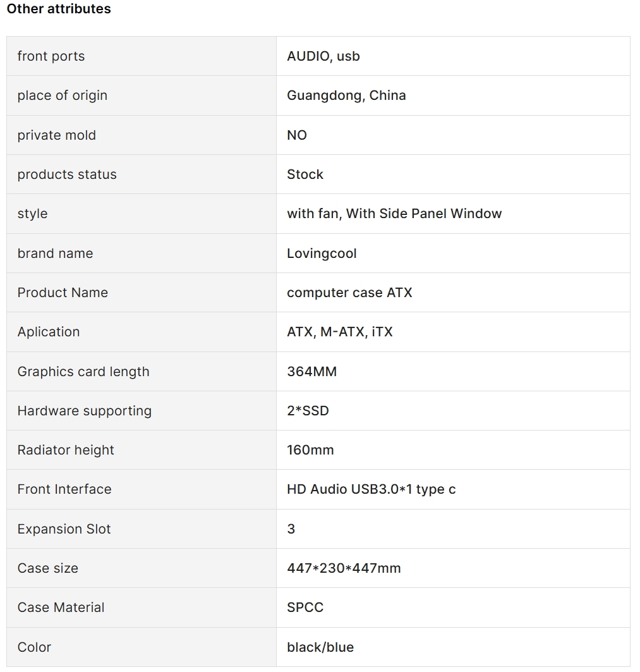Click 'with fan, With Side Panel Window' text
This screenshot has width=640, height=672.
[x=394, y=214]
